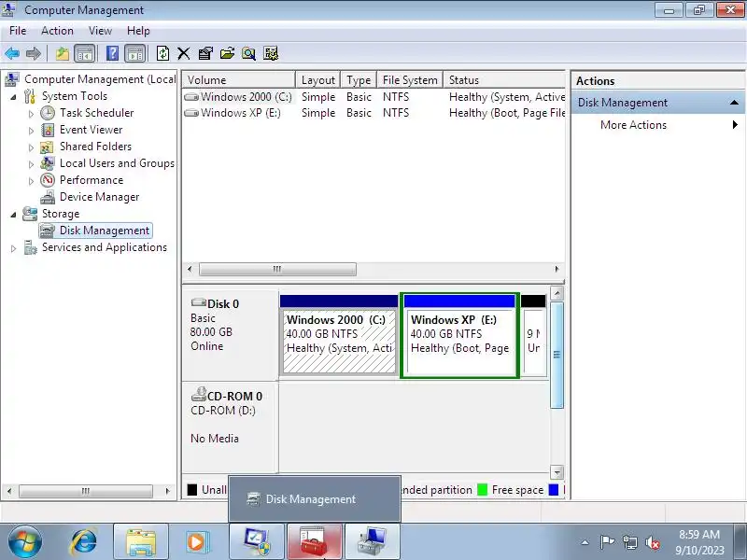The height and width of the screenshot is (560, 747).
Task: Open the View menu
Action: (x=100, y=31)
